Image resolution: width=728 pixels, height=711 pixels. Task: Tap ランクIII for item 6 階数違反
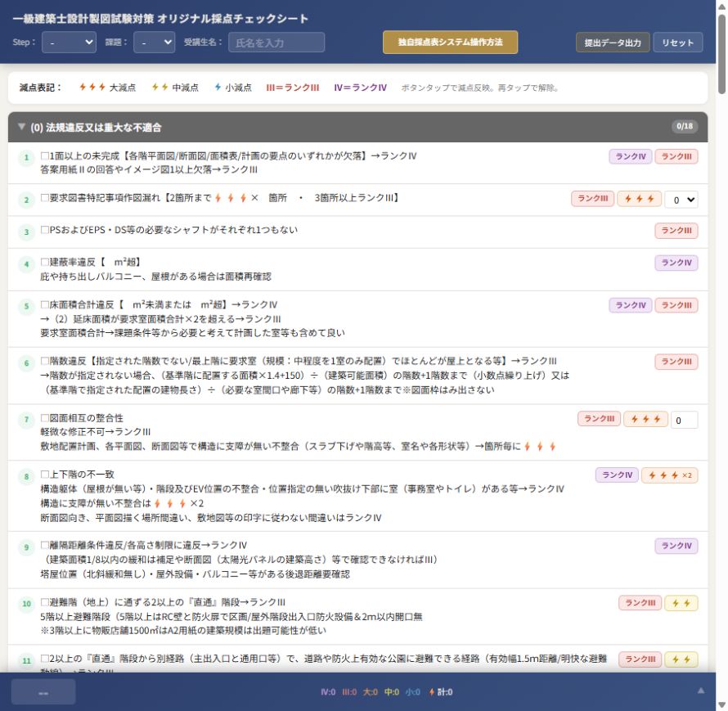(676, 362)
